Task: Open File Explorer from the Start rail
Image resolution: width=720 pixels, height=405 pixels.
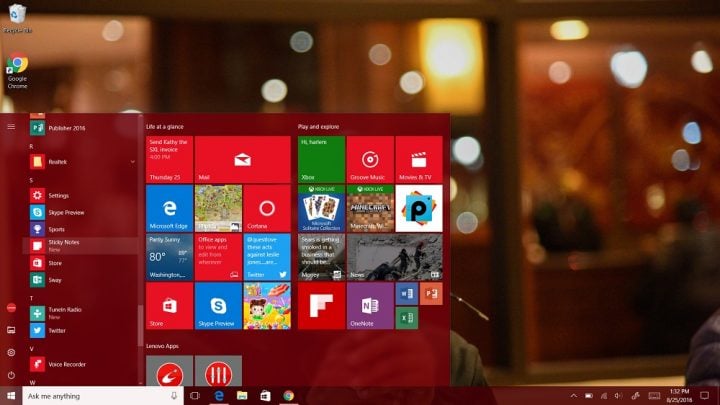Action: [x=11, y=330]
